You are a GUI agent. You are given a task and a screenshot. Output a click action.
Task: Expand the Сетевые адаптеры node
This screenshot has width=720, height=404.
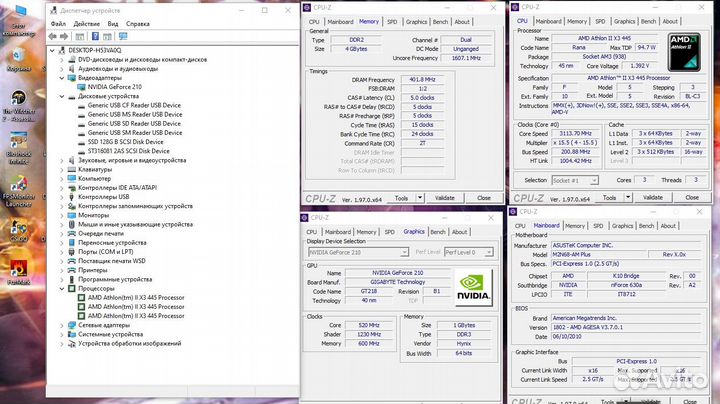click(62, 325)
